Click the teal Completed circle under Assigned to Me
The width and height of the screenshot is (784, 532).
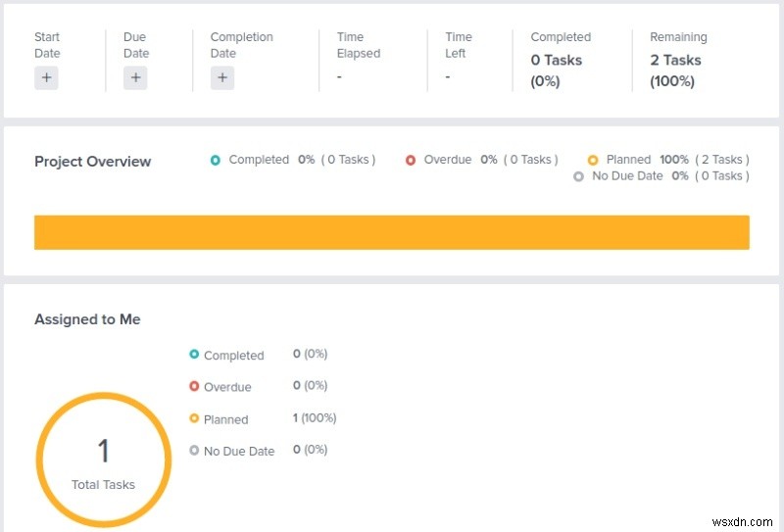pos(194,355)
